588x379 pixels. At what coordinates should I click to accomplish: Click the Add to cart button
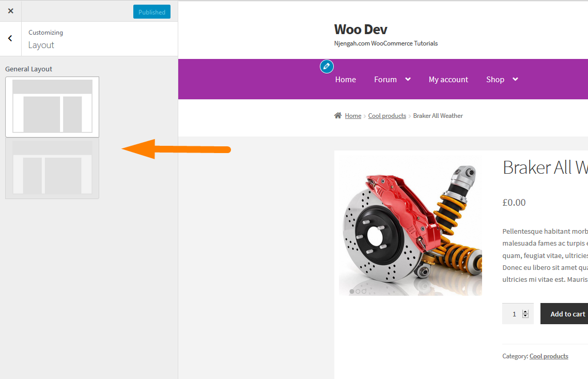click(564, 314)
